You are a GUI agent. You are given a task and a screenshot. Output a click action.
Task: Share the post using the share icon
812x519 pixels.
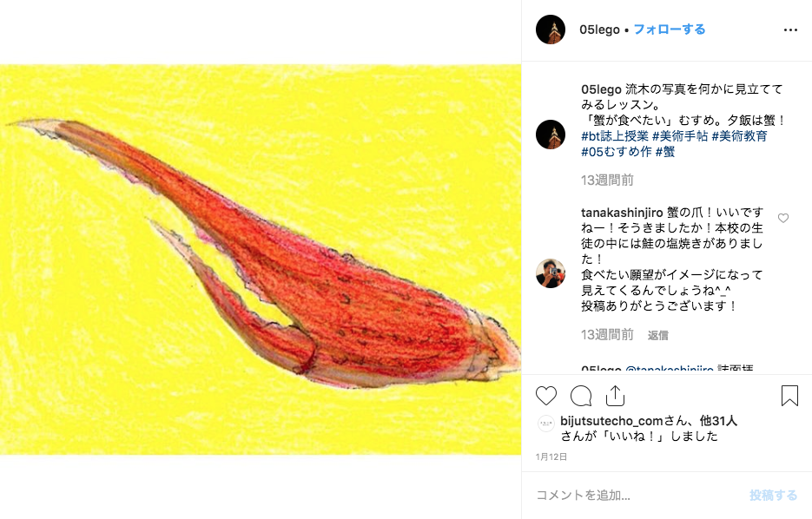pyautogui.click(x=615, y=396)
